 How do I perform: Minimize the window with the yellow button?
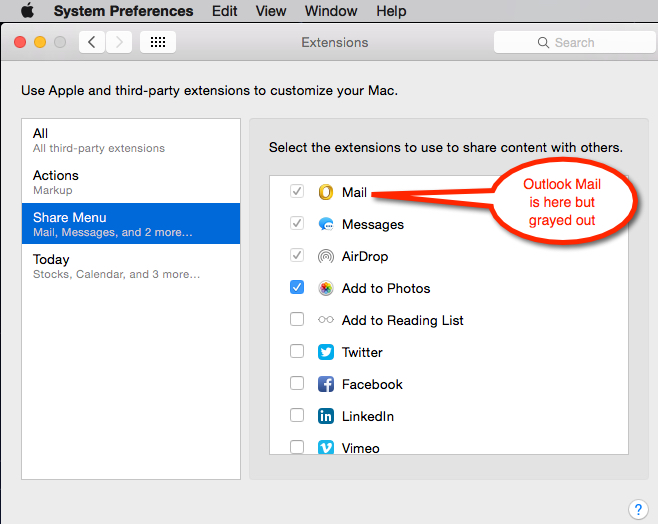coord(40,42)
